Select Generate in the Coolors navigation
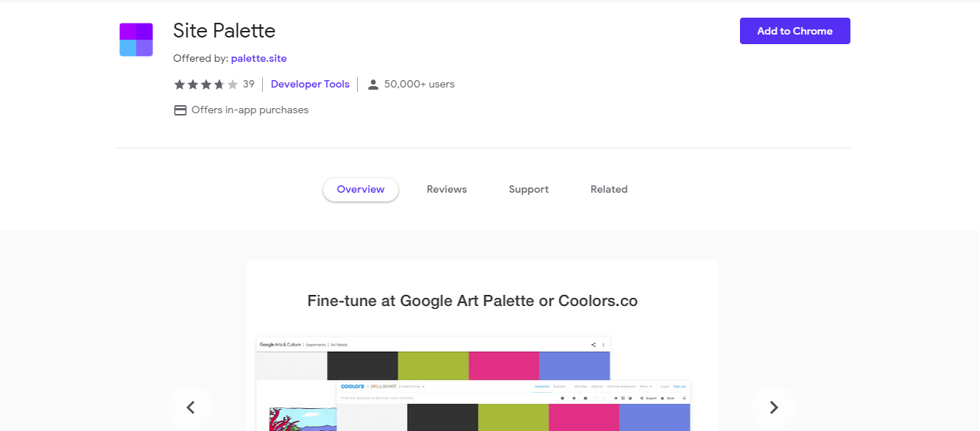Image resolution: width=980 pixels, height=431 pixels. tap(542, 385)
